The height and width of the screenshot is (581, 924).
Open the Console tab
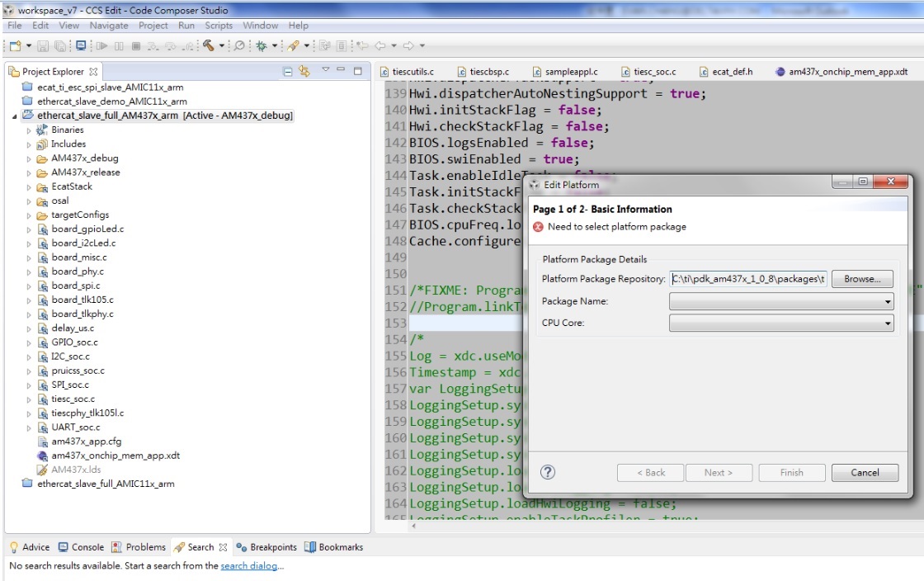pyautogui.click(x=81, y=547)
